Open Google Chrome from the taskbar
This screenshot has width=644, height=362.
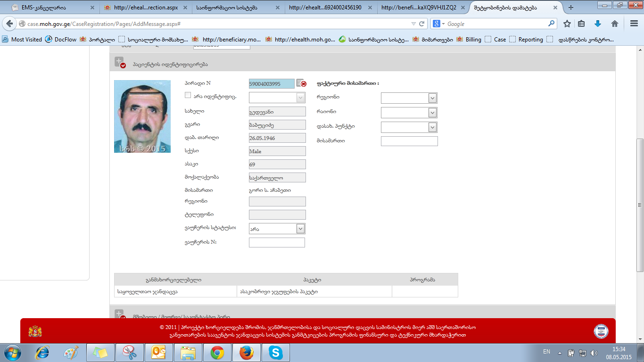tap(217, 352)
